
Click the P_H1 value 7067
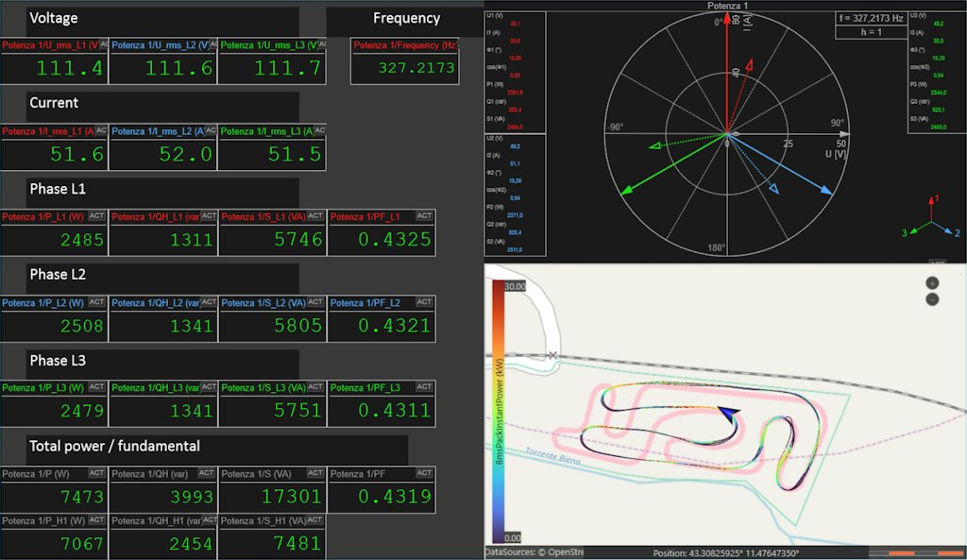82,543
